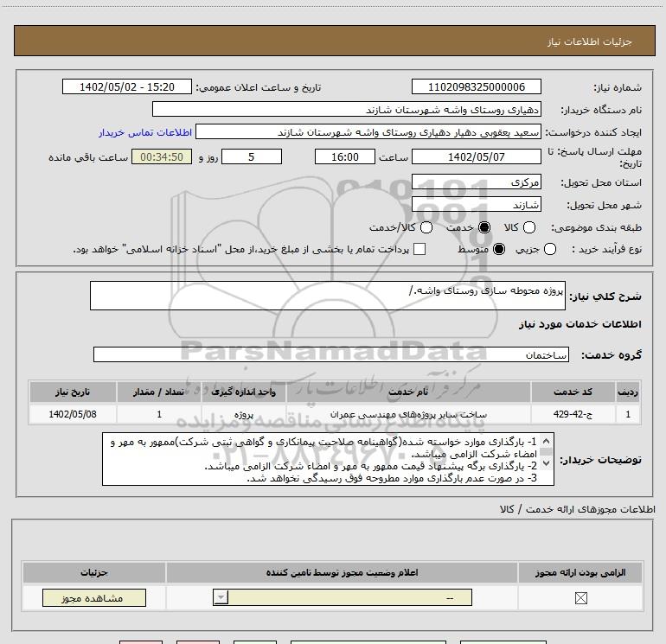Click the service group field ساختمان
This screenshot has width=666, height=644.
(x=331, y=354)
